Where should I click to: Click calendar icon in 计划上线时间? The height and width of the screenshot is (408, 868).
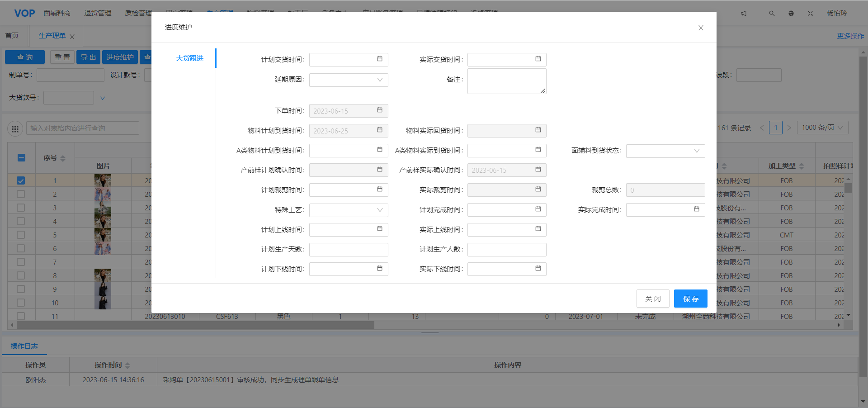pyautogui.click(x=379, y=229)
